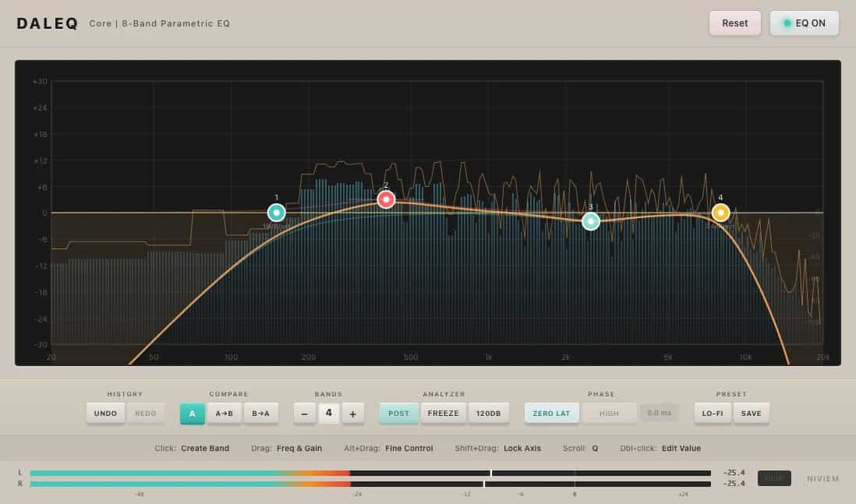Screen dimensions: 856x504
Task: Select EQ band 1 teal node
Action: pos(276,213)
